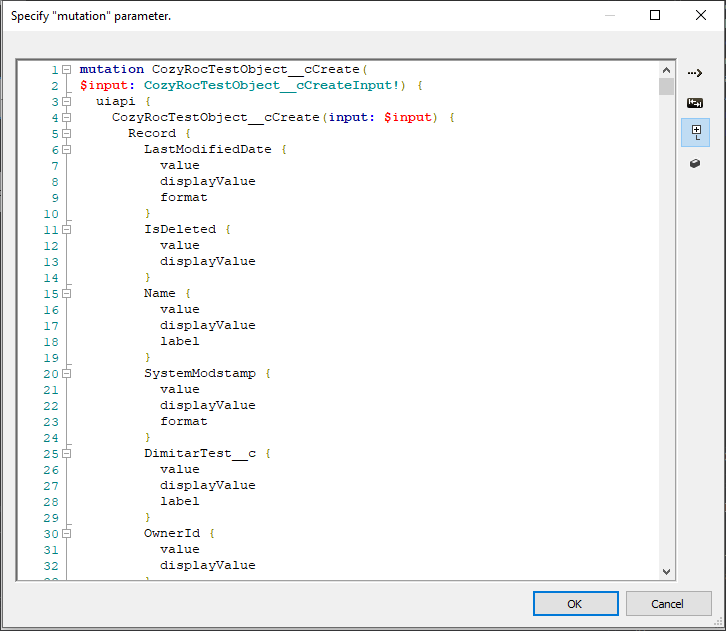This screenshot has width=726, height=631.
Task: Click the dotted arrow icon in right toolbar
Action: point(695,73)
